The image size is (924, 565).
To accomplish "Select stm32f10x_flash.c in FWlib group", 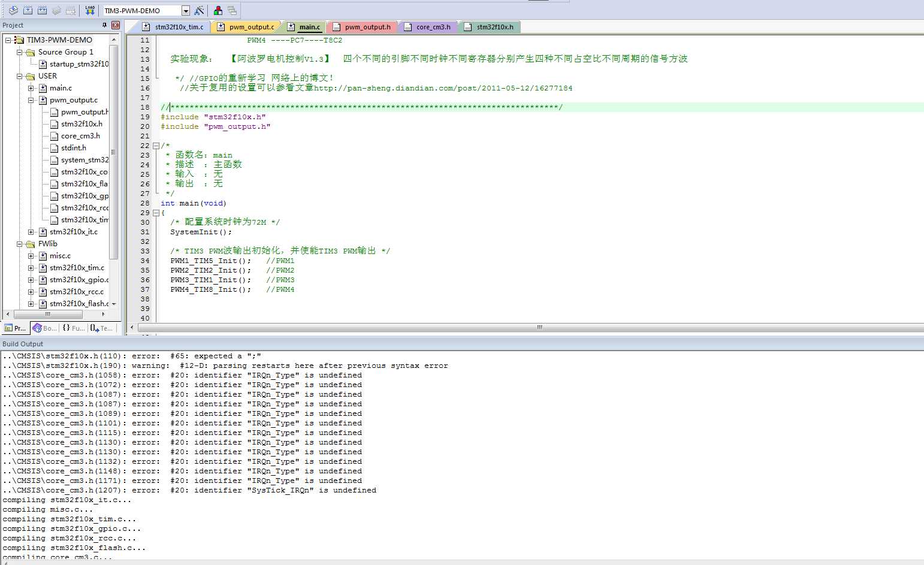I will tap(79, 304).
